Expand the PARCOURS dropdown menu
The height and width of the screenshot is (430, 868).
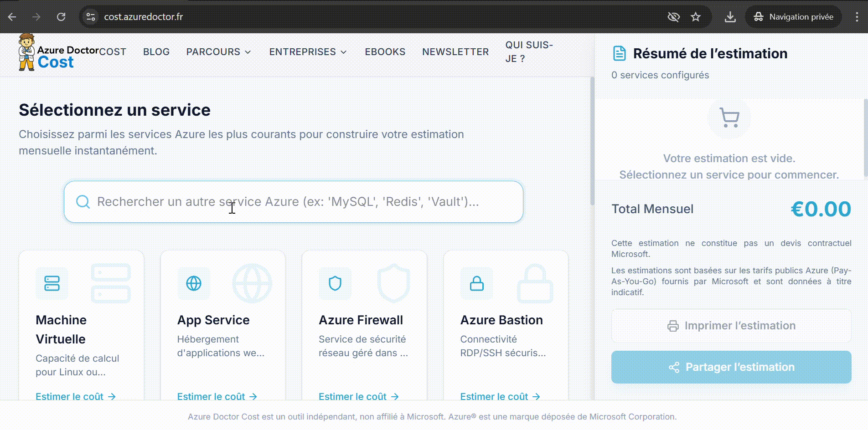coord(219,52)
